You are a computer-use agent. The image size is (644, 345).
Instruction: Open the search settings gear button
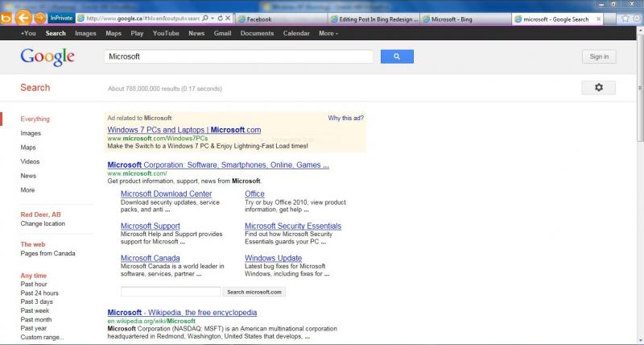tap(598, 88)
